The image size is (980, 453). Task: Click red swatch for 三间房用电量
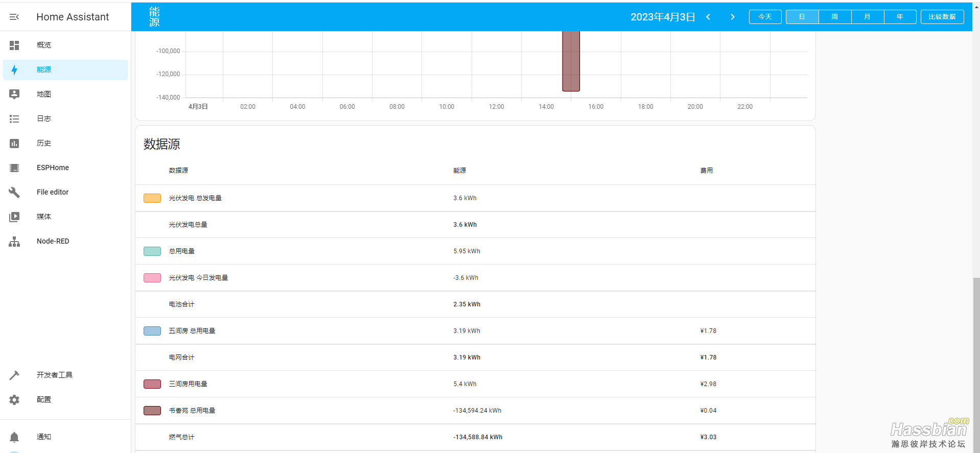tap(152, 384)
